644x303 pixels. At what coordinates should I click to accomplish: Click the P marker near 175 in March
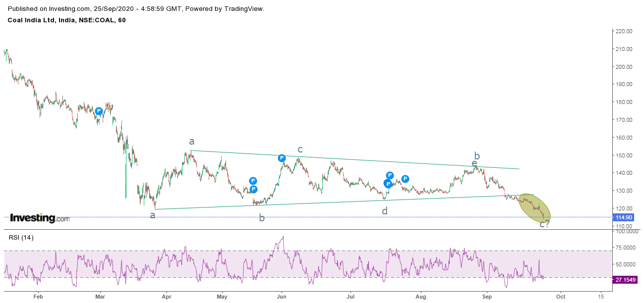tap(99, 111)
